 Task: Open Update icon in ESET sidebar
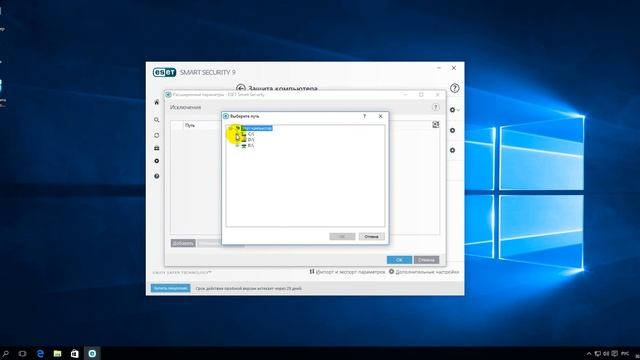(x=157, y=135)
